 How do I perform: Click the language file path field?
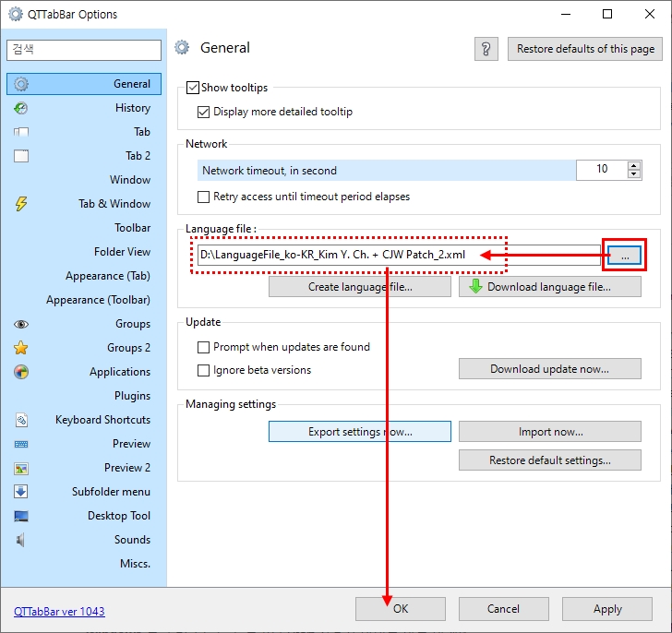[399, 255]
